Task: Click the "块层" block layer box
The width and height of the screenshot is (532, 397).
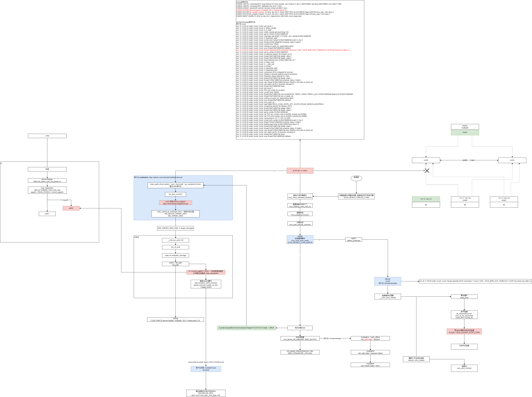Action: click(47, 169)
